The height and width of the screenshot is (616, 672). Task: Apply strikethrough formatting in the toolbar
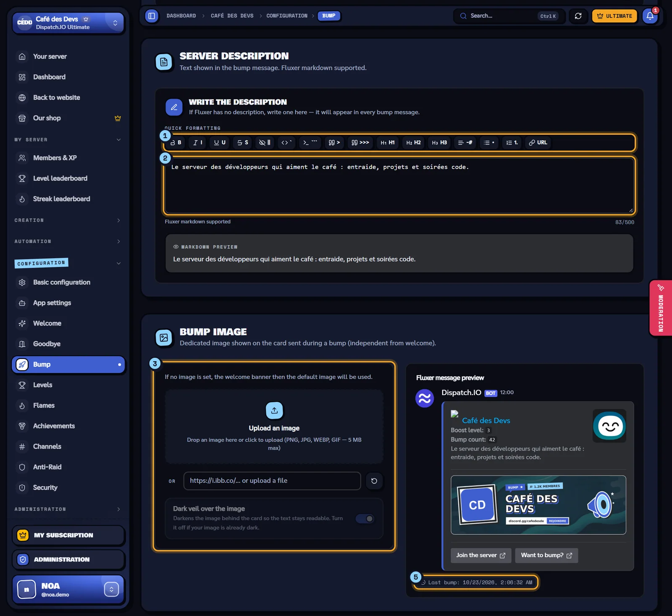click(243, 143)
